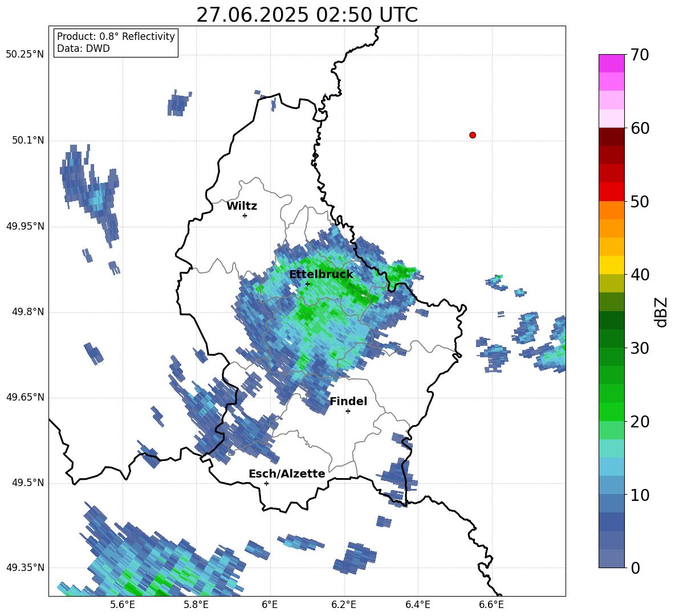
Task: Click the 49.95°N latitude tick label
Action: [25, 226]
